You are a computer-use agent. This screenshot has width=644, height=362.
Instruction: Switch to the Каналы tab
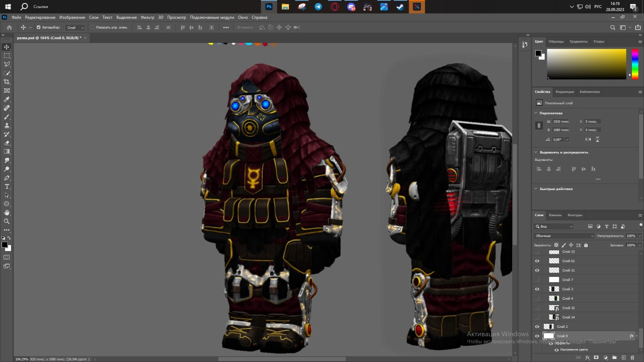click(x=555, y=215)
